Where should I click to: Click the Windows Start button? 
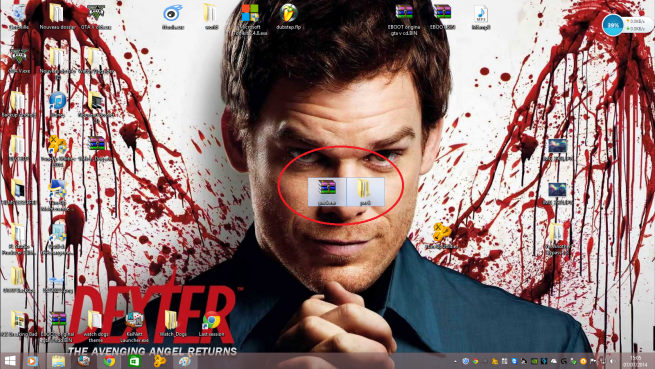pos(9,361)
